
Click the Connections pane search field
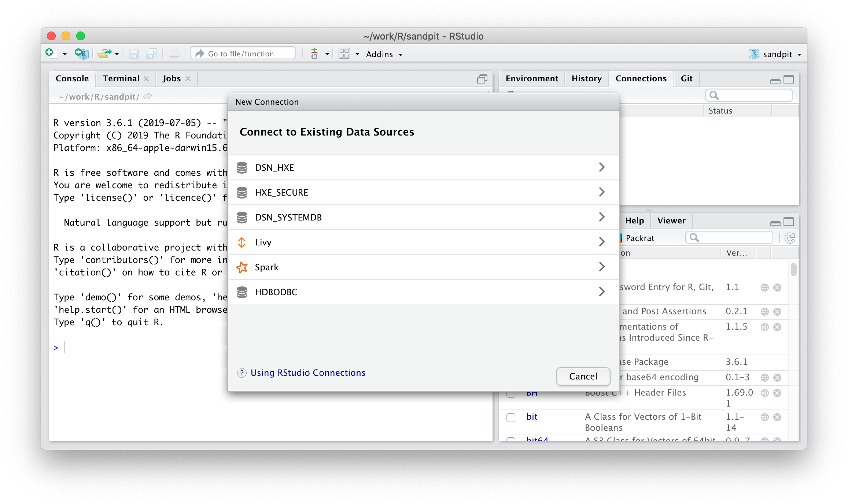pyautogui.click(x=749, y=95)
